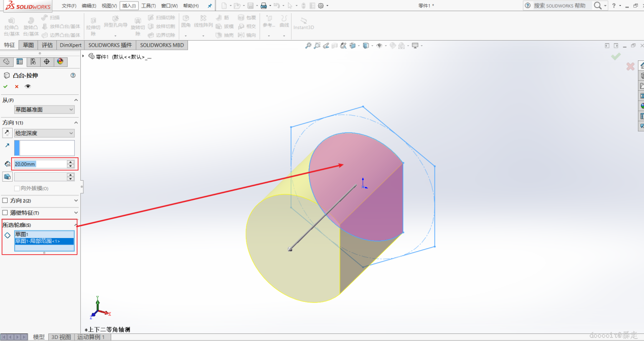Image resolution: width=644 pixels, height=341 pixels.
Task: Enable the 方向 2 checkbox
Action: click(6, 200)
